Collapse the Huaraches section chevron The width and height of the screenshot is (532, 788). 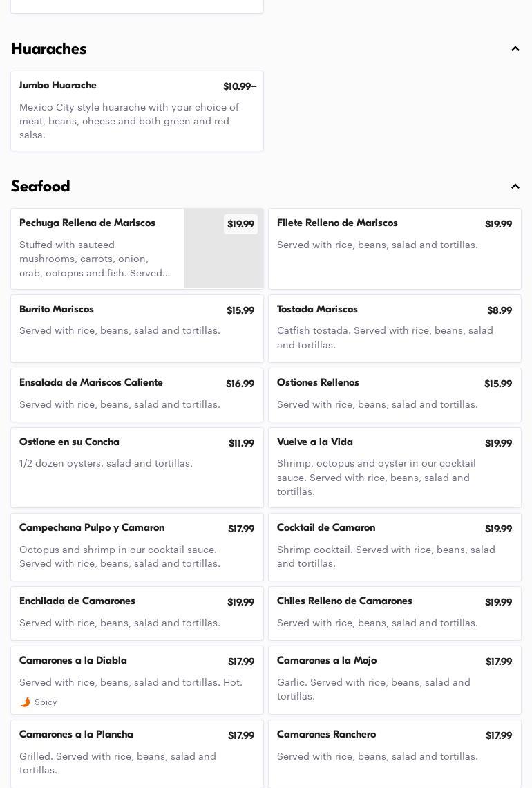click(515, 49)
